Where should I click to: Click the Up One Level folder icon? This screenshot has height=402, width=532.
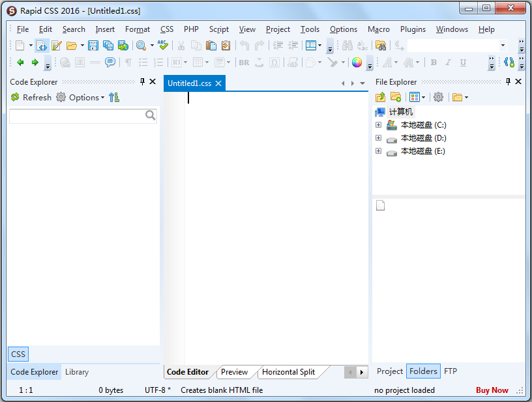click(381, 97)
